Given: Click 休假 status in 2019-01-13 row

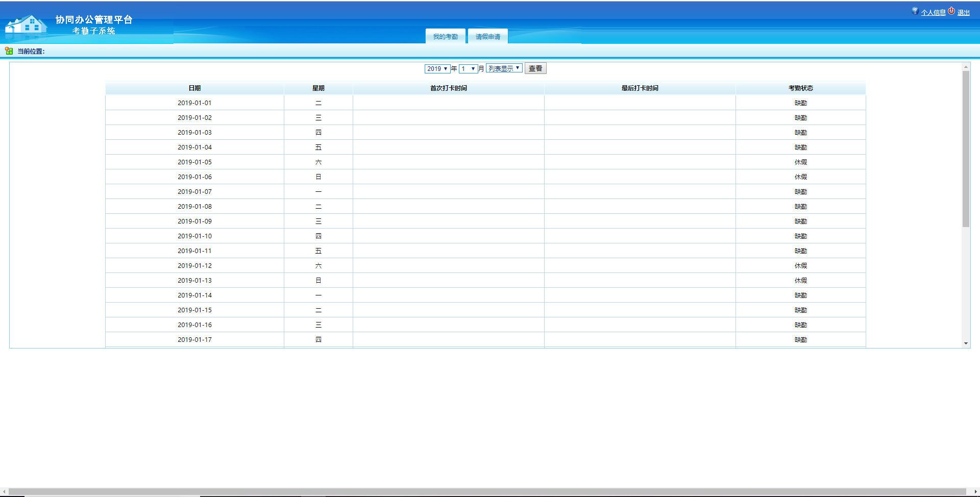Looking at the screenshot, I should coord(801,281).
